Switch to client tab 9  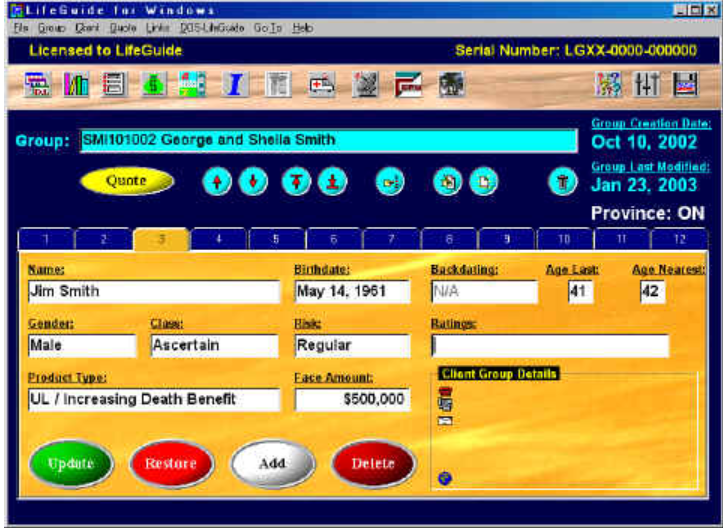[x=507, y=239]
